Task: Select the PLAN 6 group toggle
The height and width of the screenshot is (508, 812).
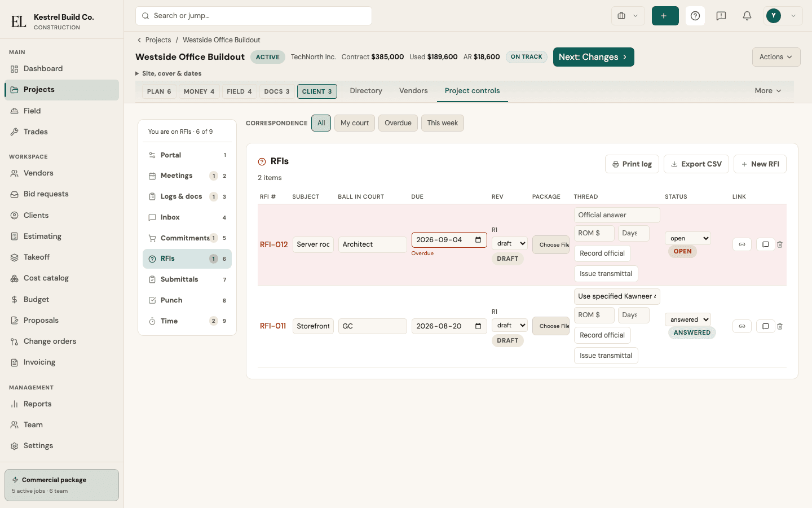Action: pyautogui.click(x=159, y=91)
